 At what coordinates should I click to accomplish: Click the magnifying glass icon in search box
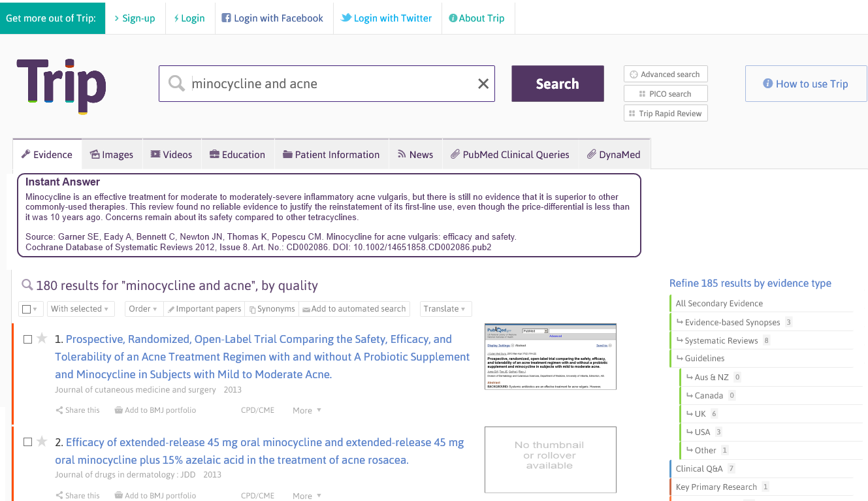pyautogui.click(x=176, y=84)
